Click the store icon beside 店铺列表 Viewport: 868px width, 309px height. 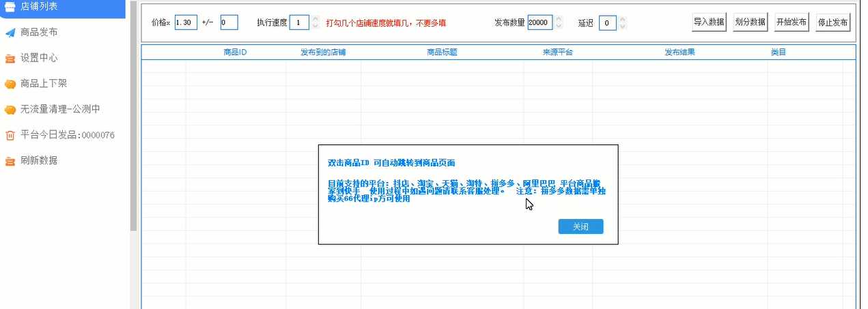[x=10, y=6]
